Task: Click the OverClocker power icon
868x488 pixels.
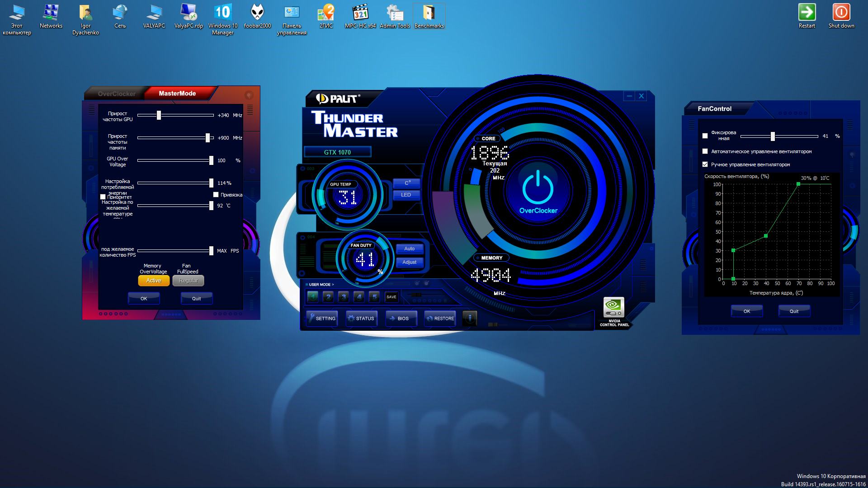Action: [538, 187]
